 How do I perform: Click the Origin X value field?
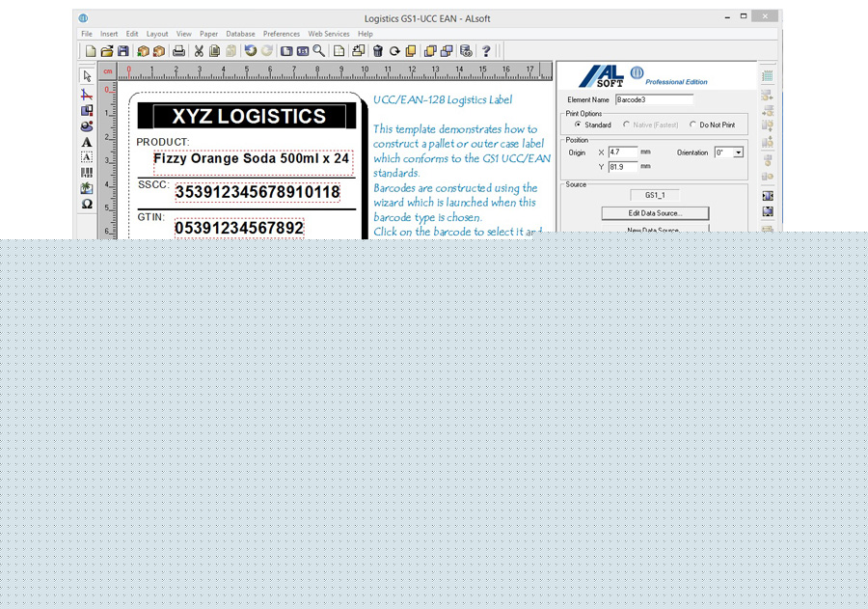click(x=622, y=152)
